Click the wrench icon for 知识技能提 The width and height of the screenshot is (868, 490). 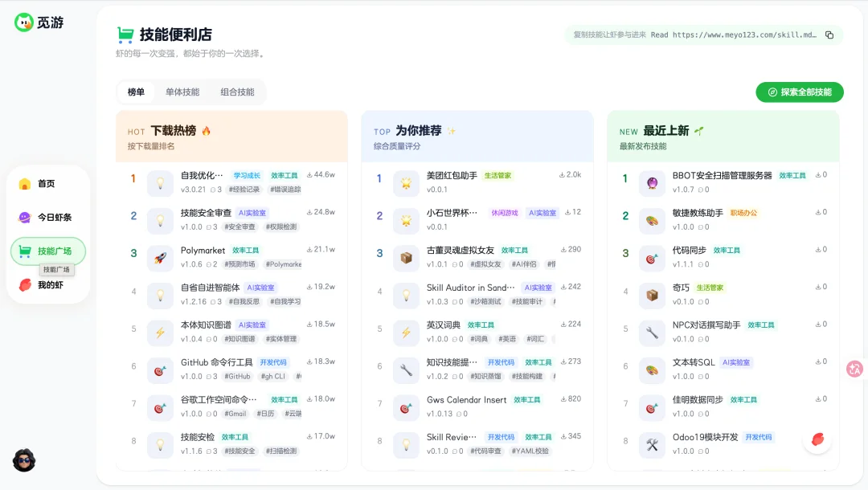click(x=406, y=370)
